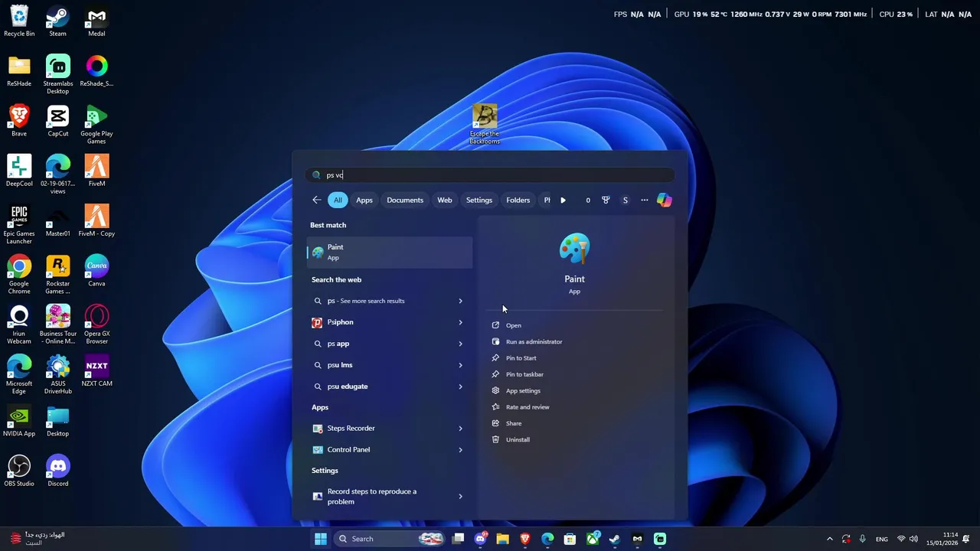Select the DeepCool desktop icon
Screen dimensions: 980x551
(19, 171)
